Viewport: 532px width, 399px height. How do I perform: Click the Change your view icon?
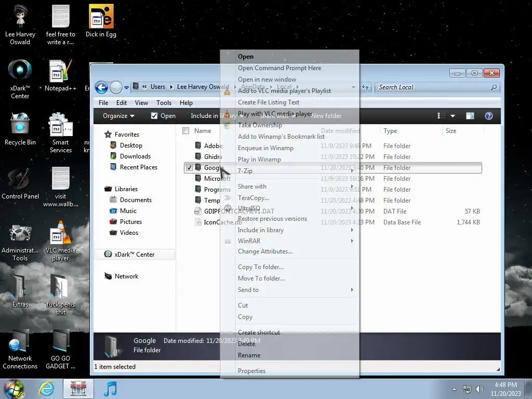point(441,116)
